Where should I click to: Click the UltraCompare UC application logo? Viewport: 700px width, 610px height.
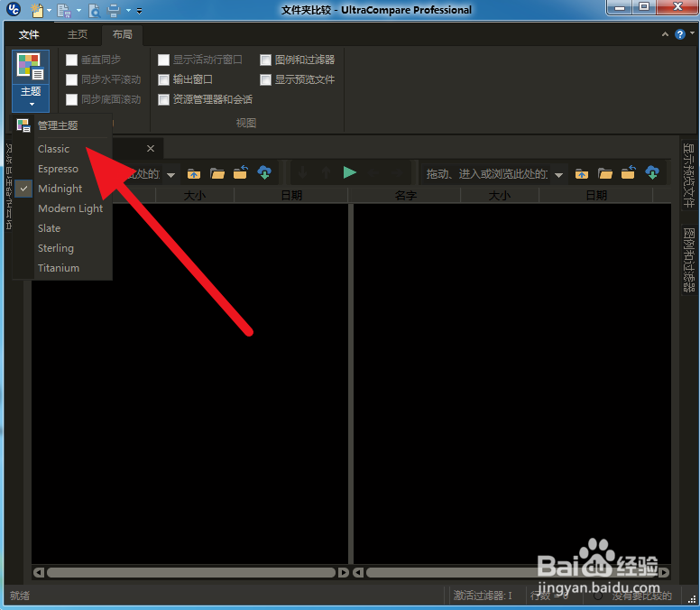point(14,9)
